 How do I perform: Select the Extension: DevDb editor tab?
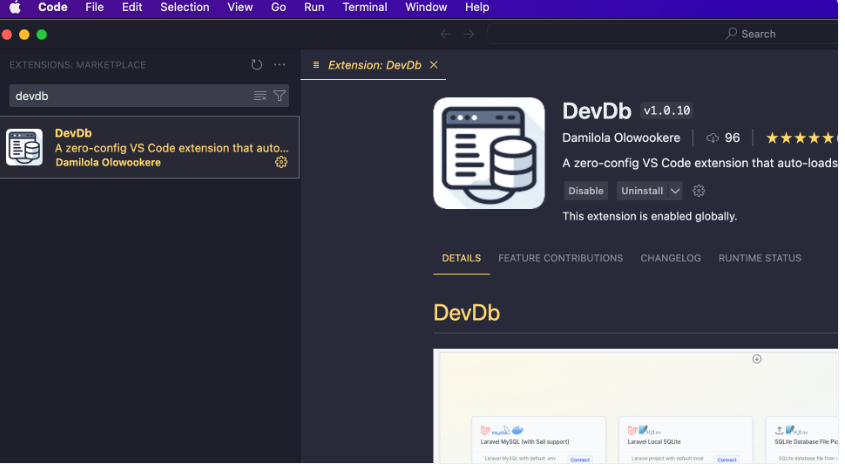[374, 65]
